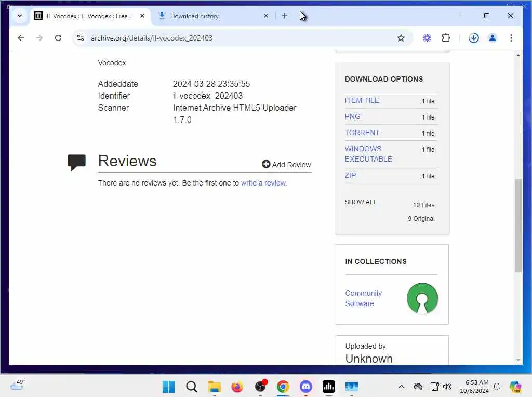Open OBS Studio from the taskbar
This screenshot has width=532, height=397.
(x=261, y=387)
